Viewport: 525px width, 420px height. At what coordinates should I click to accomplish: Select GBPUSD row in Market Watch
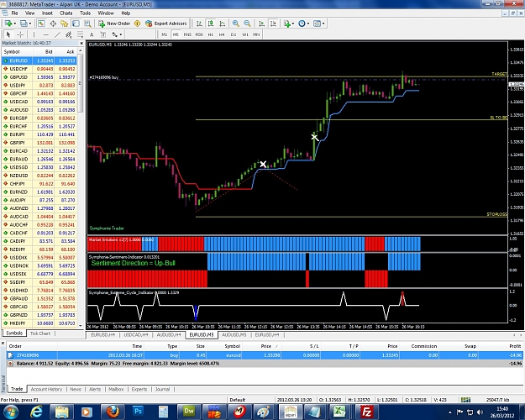(x=39, y=77)
